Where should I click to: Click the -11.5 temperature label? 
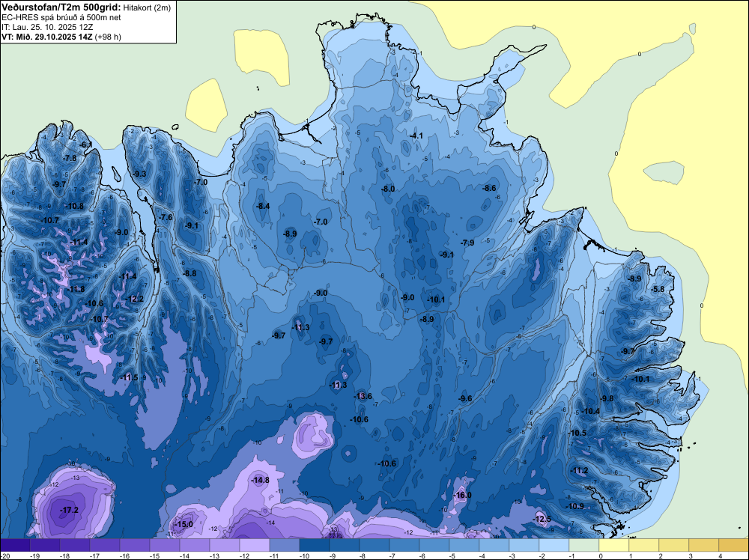(x=129, y=377)
